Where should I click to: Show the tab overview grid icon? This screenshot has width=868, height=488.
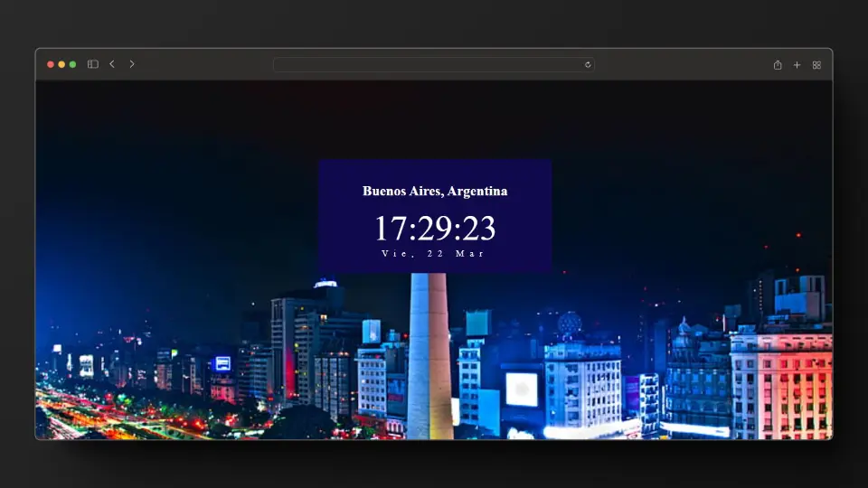pos(816,65)
